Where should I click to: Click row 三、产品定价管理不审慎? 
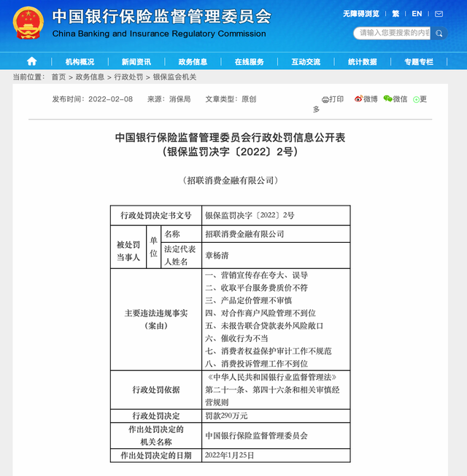[249, 300]
